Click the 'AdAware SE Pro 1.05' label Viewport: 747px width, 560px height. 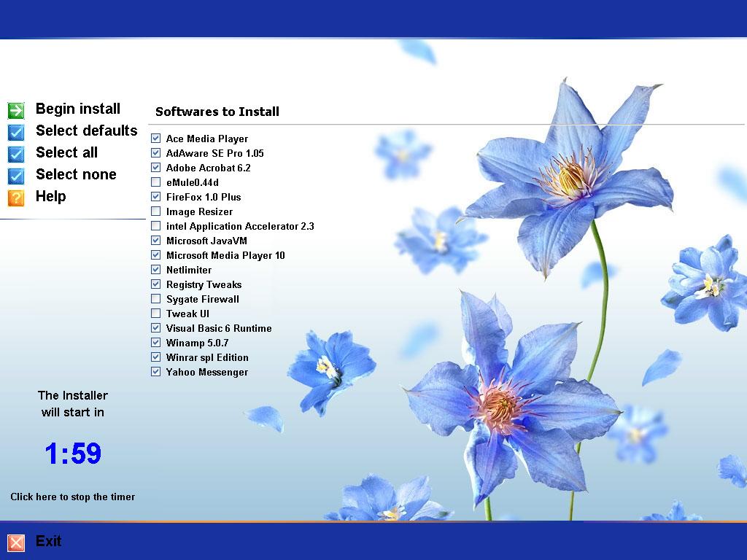[x=214, y=153]
